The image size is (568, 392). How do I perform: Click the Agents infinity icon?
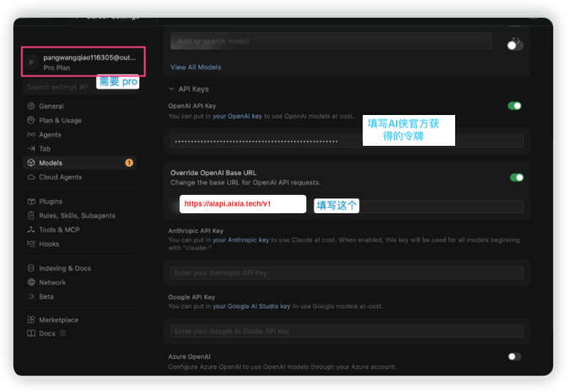[31, 135]
